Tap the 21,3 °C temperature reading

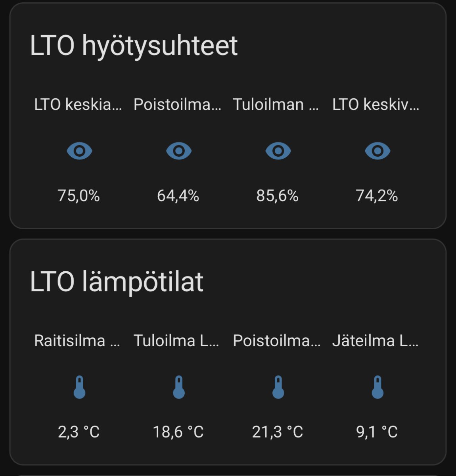click(x=277, y=432)
